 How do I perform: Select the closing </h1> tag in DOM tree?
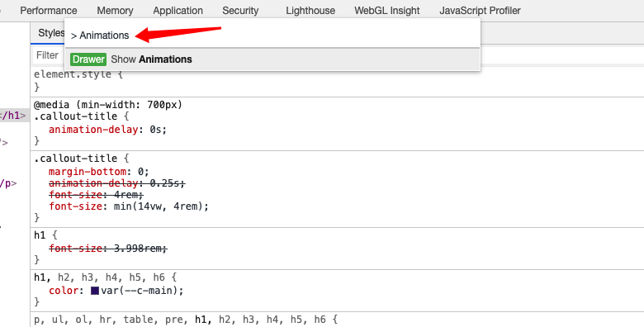pyautogui.click(x=13, y=116)
